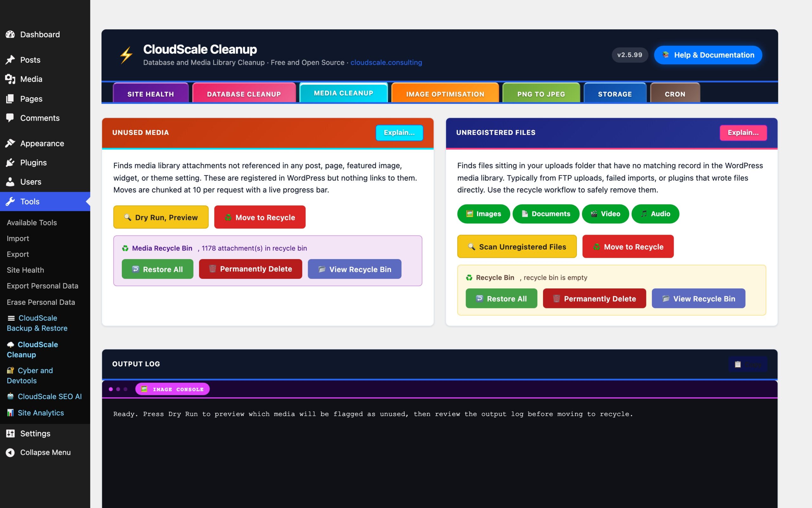Select Export in the Tools submenu
Viewport: 812px width, 508px height.
[x=18, y=254]
